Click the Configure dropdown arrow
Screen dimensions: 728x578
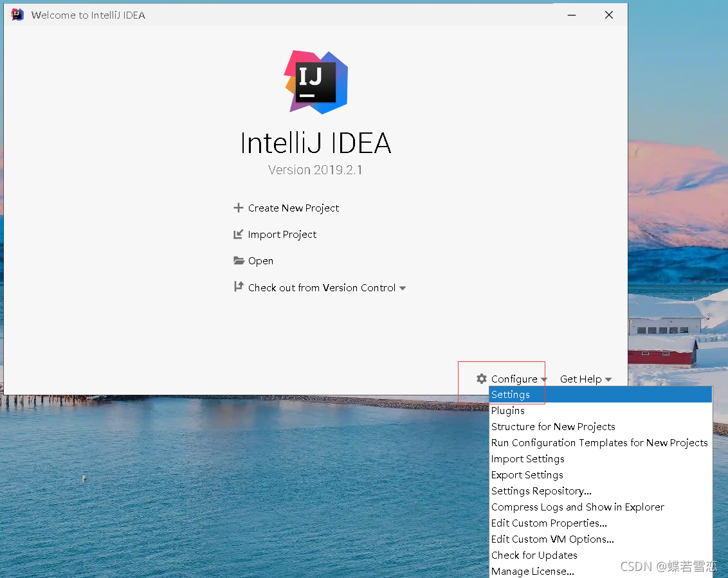(x=543, y=380)
